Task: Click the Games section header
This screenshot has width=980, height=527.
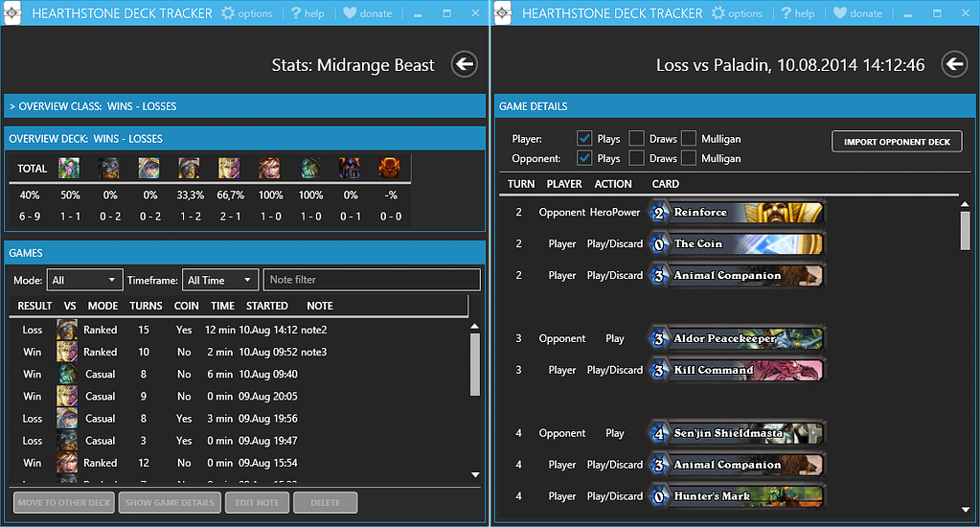Action: (x=245, y=253)
